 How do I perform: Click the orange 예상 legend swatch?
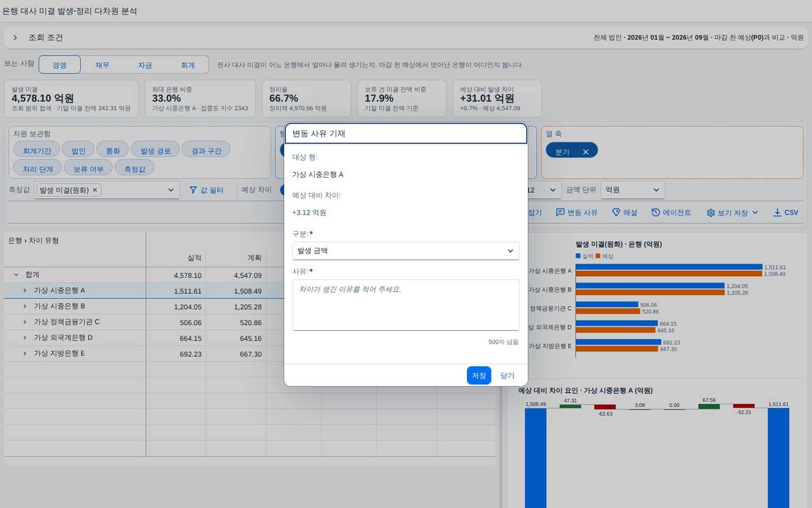pyautogui.click(x=598, y=256)
